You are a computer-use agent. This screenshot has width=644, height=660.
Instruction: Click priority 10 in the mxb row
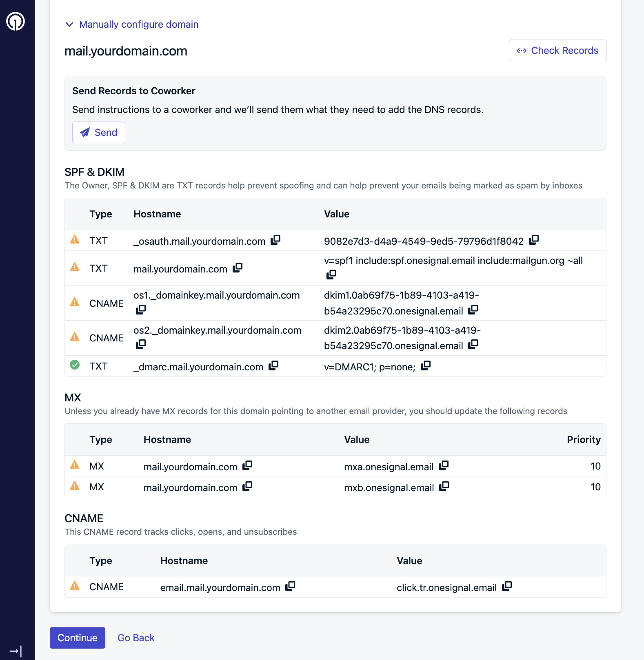coord(595,487)
